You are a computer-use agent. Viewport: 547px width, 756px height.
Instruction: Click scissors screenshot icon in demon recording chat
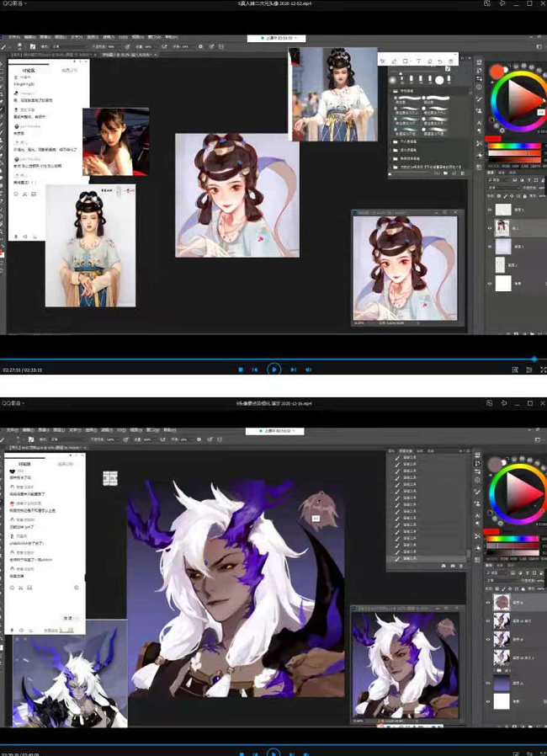tap(21, 588)
